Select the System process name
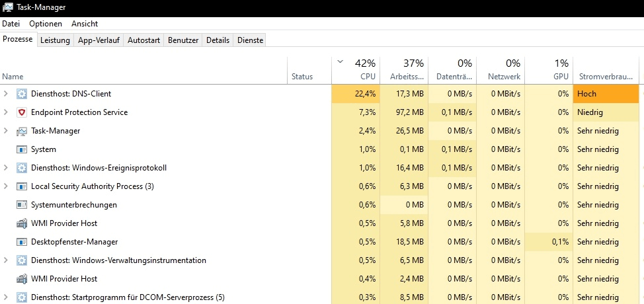 pos(44,149)
